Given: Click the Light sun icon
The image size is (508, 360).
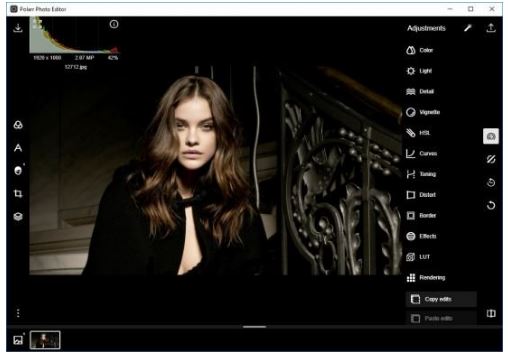Looking at the screenshot, I should tap(411, 71).
